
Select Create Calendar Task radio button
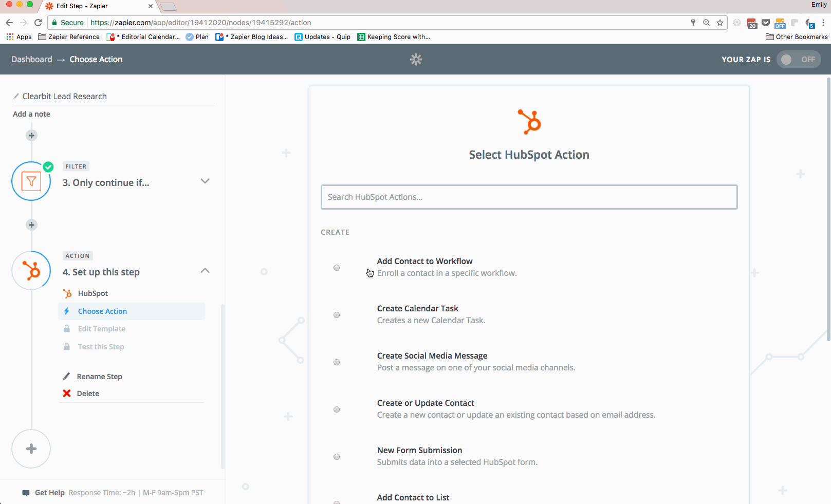pyautogui.click(x=337, y=315)
